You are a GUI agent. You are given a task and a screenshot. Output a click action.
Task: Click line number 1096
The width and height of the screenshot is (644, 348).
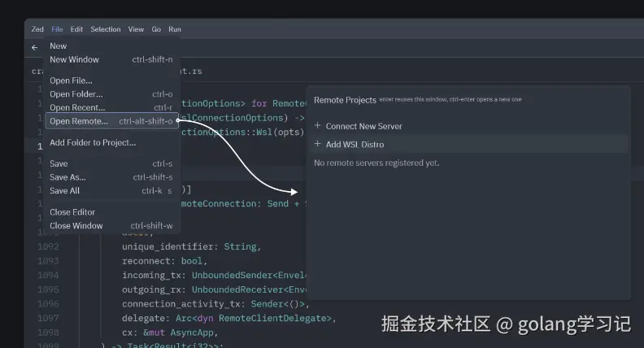pyautogui.click(x=48, y=304)
